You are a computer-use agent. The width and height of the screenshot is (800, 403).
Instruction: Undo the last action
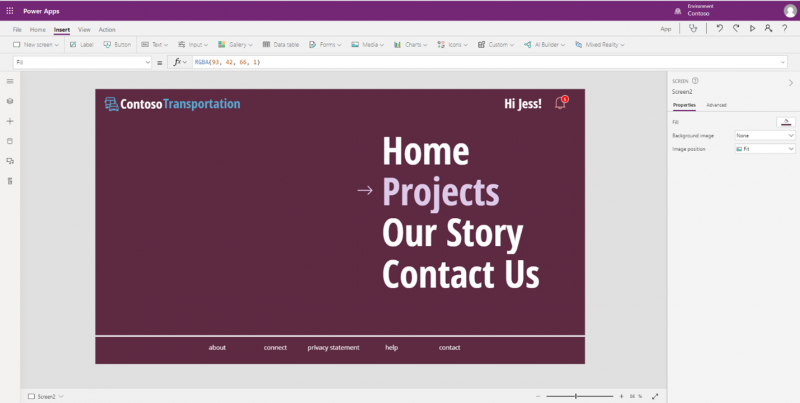pyautogui.click(x=719, y=29)
